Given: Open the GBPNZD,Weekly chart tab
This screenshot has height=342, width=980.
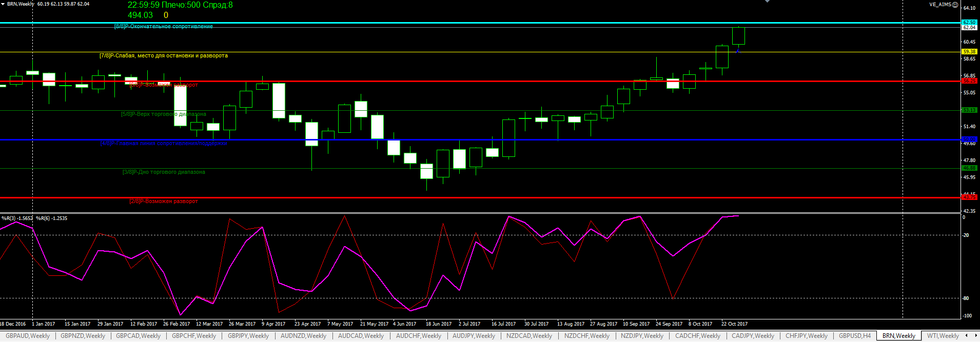Looking at the screenshot, I should tap(83, 336).
